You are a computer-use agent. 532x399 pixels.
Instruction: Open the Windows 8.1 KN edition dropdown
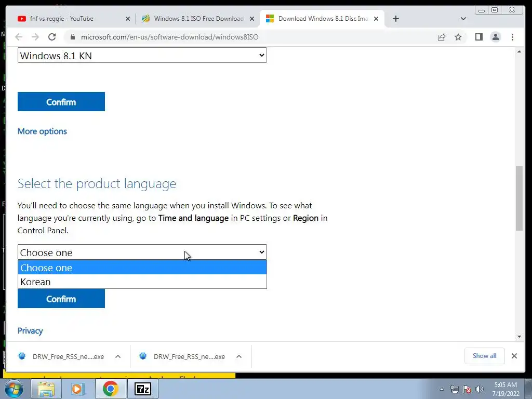(x=142, y=55)
